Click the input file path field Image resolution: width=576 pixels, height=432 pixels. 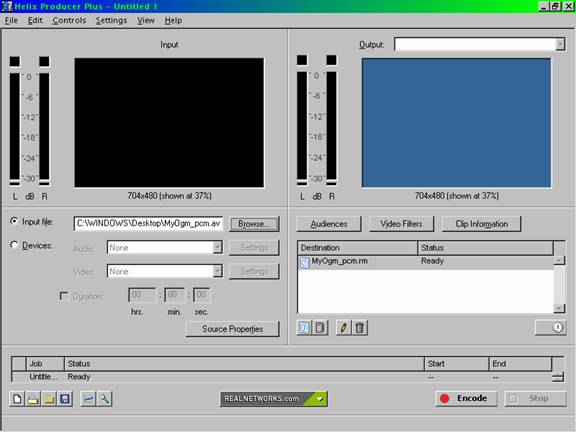click(x=148, y=223)
